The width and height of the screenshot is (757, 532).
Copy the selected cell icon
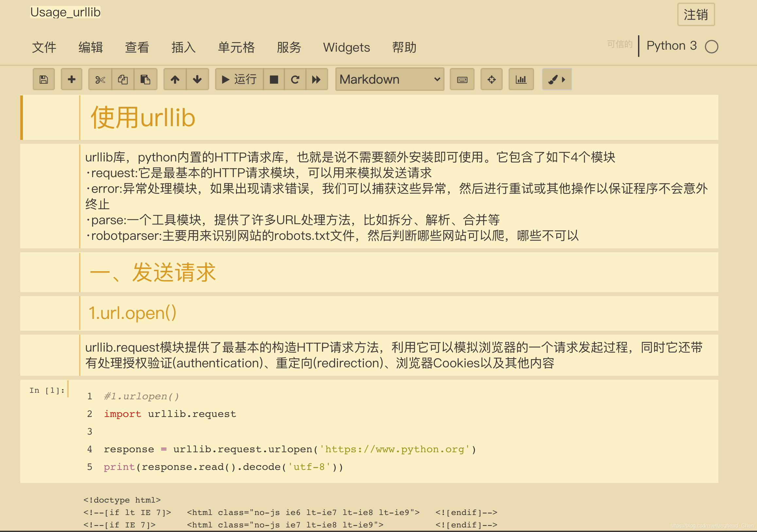click(x=123, y=79)
